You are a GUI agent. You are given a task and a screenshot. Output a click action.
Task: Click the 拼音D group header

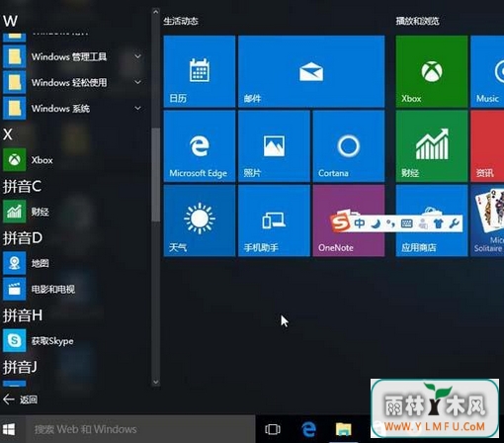[x=23, y=237]
